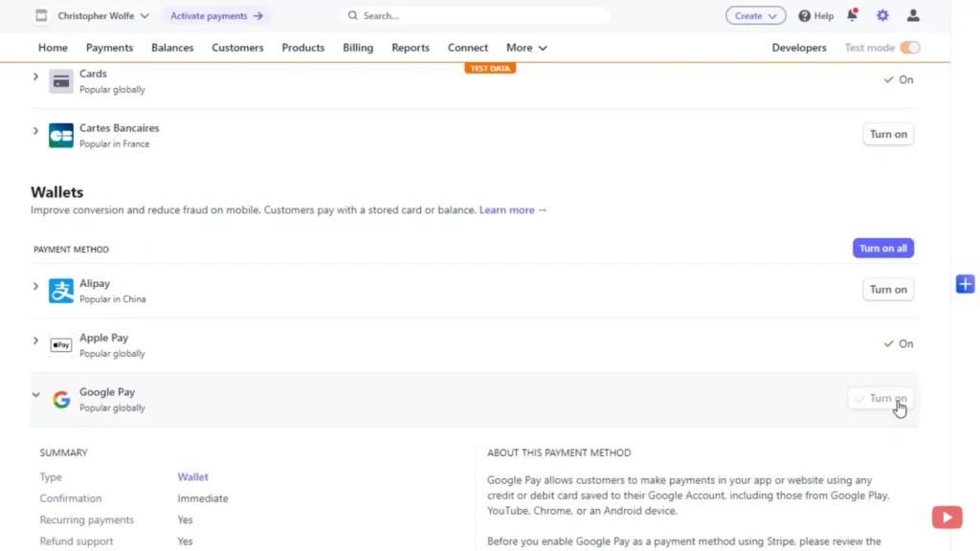Open the Customers tab

(x=237, y=48)
